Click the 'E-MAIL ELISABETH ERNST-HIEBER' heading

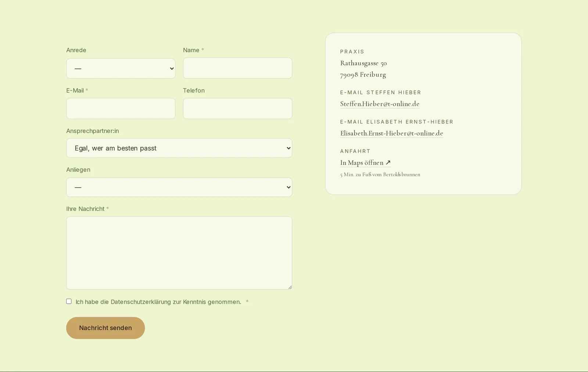click(397, 122)
